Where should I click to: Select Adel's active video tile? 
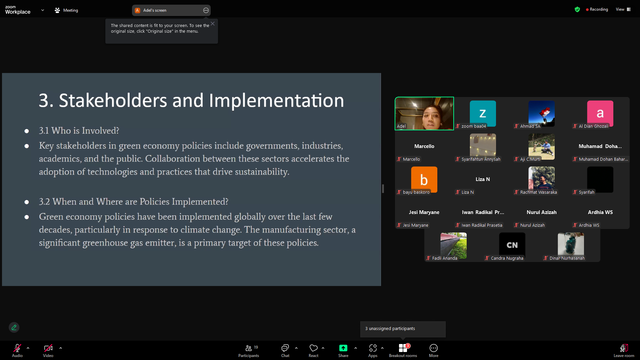424,113
